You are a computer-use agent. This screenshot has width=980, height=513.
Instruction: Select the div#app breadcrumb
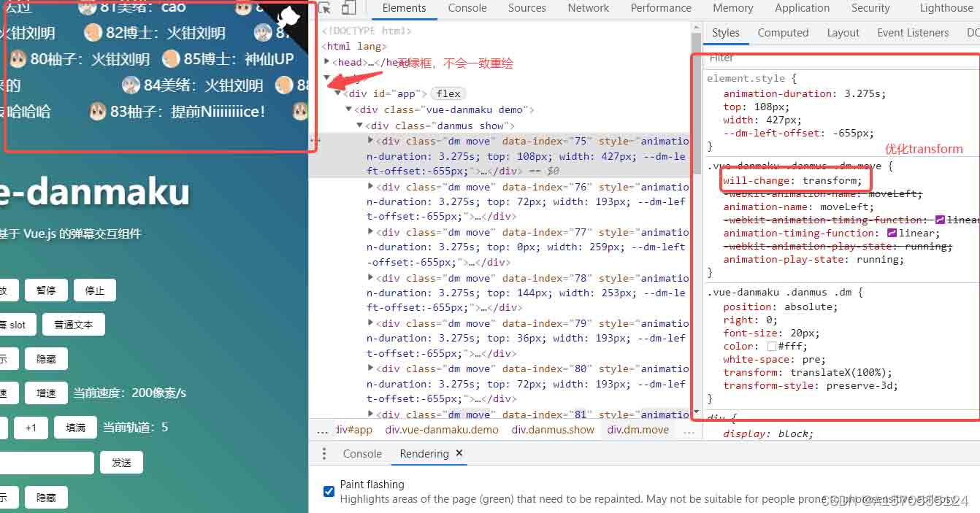[355, 430]
